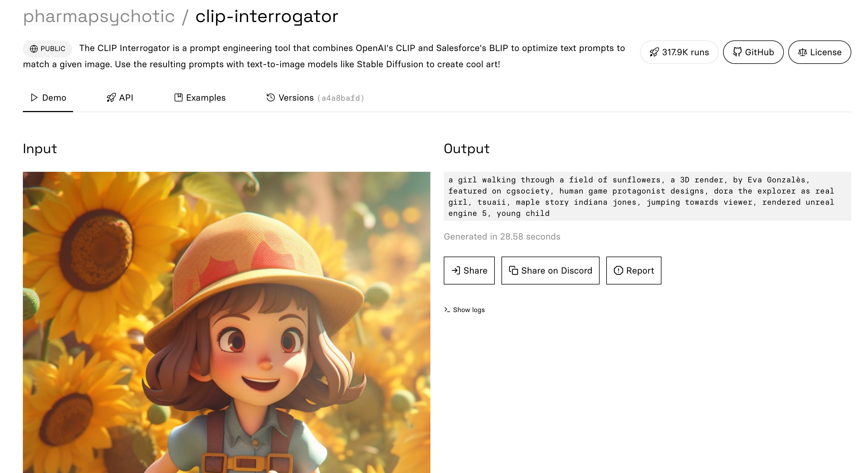Image resolution: width=868 pixels, height=473 pixels.
Task: Click the bookmark icon on the Examples tab
Action: tap(179, 97)
